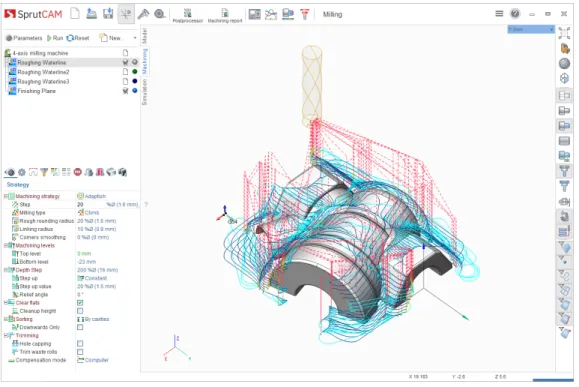579x387 pixels.
Task: Collapse the Trimming group
Action: pyautogui.click(x=6, y=335)
